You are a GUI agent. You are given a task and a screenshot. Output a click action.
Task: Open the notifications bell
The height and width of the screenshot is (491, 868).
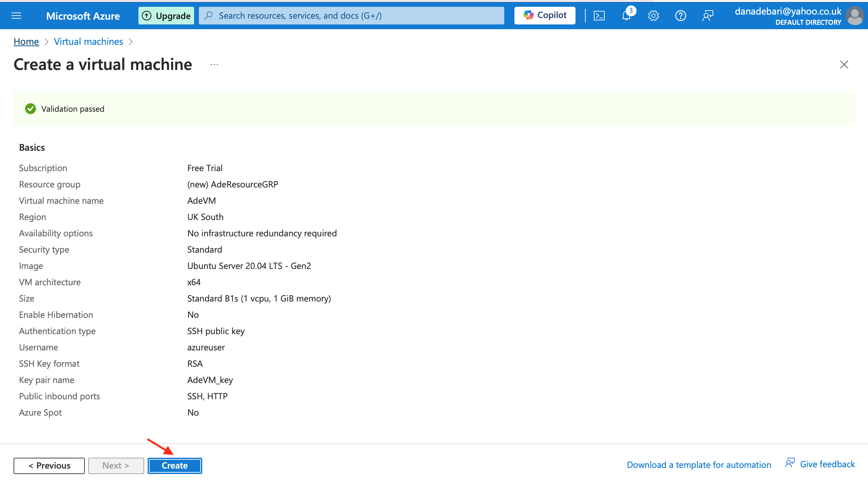coord(626,16)
